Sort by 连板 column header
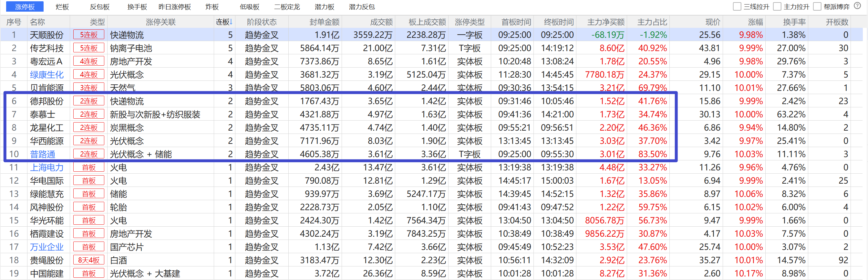The height and width of the screenshot is (280, 868). 224,22
